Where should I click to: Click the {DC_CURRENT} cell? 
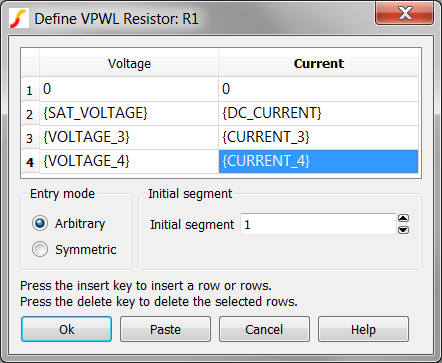click(x=318, y=113)
